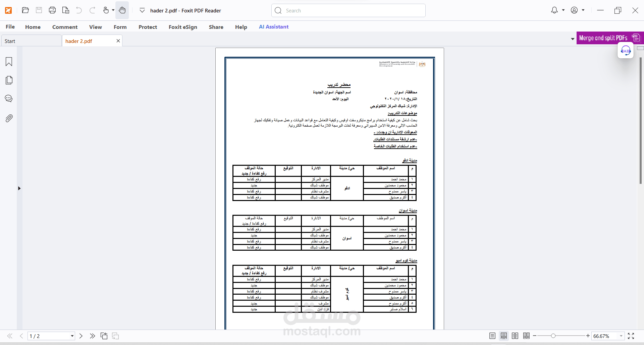Image resolution: width=644 pixels, height=345 pixels.
Task: Open the File menu
Action: point(10,27)
